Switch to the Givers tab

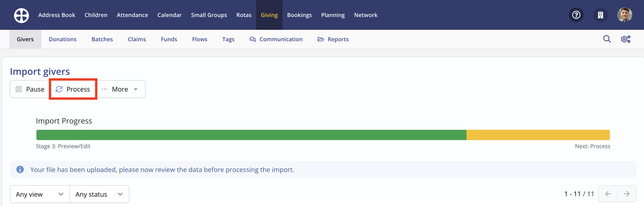tap(25, 39)
